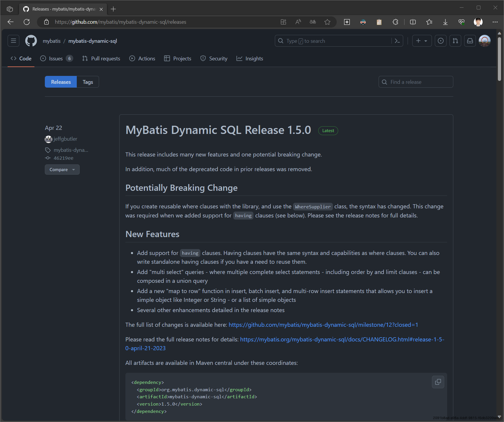This screenshot has width=504, height=422.
Task: Open the Pull requests icon in the header
Action: click(x=455, y=41)
